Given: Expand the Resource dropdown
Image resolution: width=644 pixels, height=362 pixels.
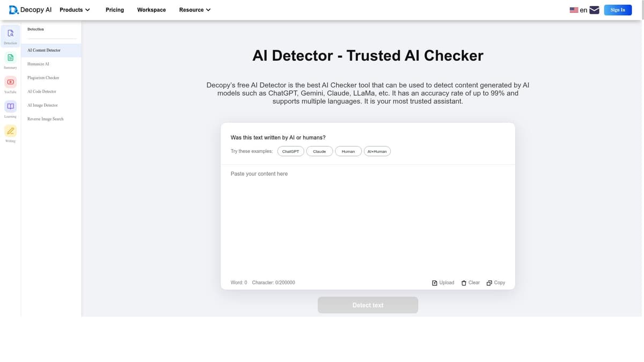Looking at the screenshot, I should [x=194, y=10].
